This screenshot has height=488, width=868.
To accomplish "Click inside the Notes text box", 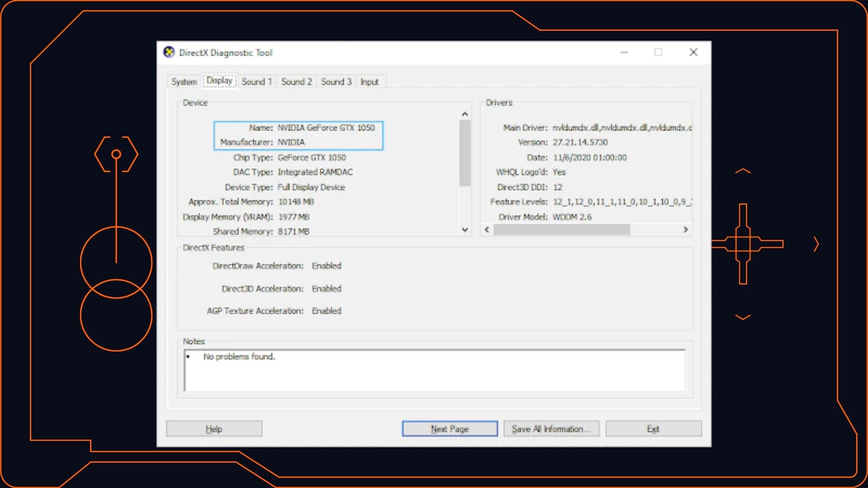I will [434, 370].
